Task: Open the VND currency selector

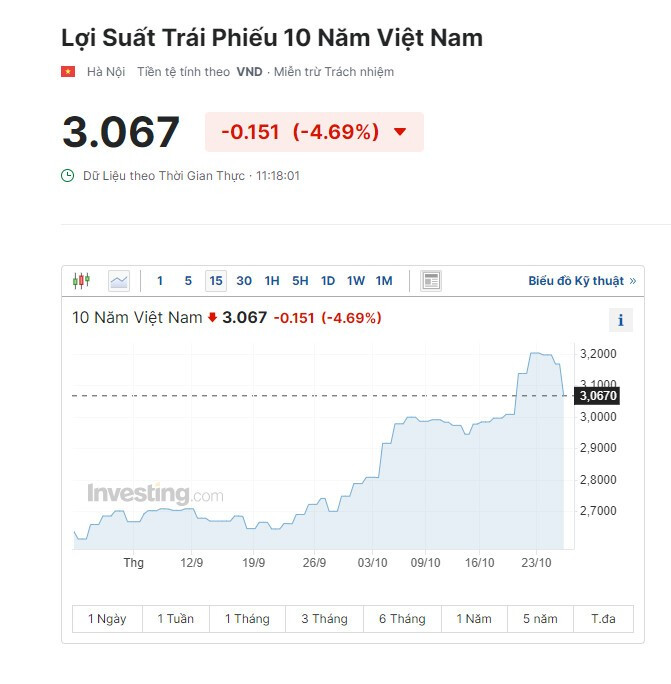Action: click(249, 72)
